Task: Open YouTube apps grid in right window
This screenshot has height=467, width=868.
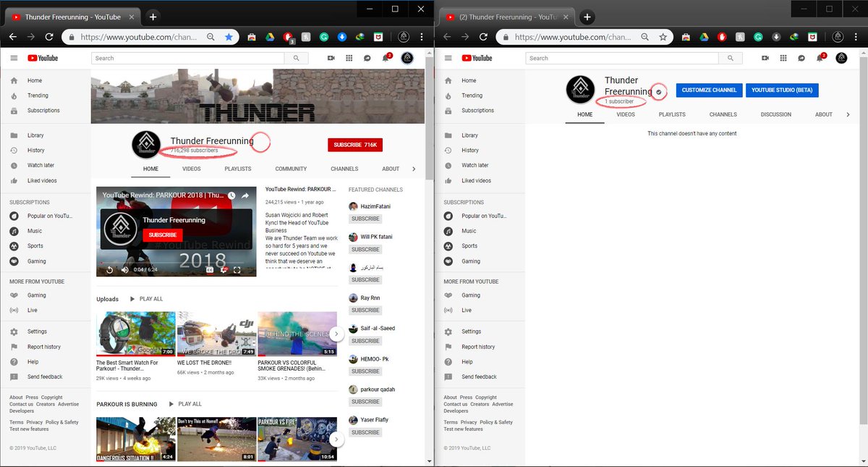Action: coord(783,58)
